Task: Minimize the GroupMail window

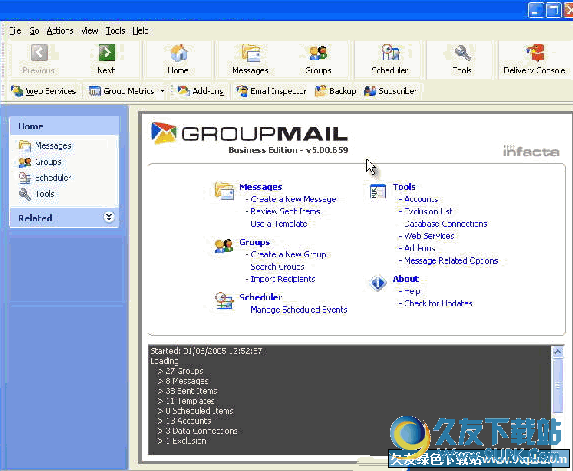Action: point(536,9)
